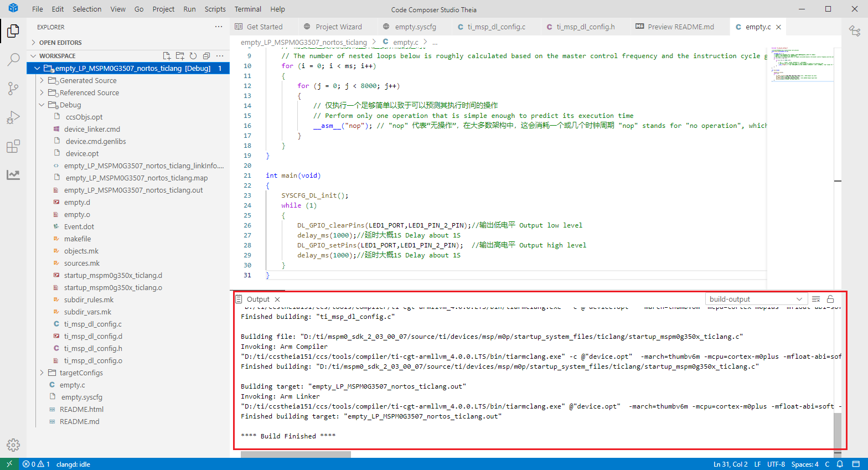Collapse the Debug folder
The width and height of the screenshot is (868, 470).
(42, 105)
